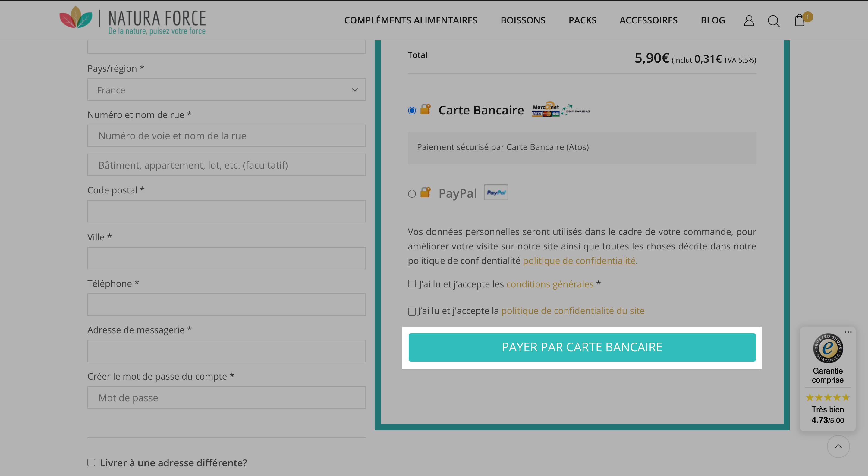Select the Carte Bancaire radio button
This screenshot has height=476, width=868.
(412, 111)
